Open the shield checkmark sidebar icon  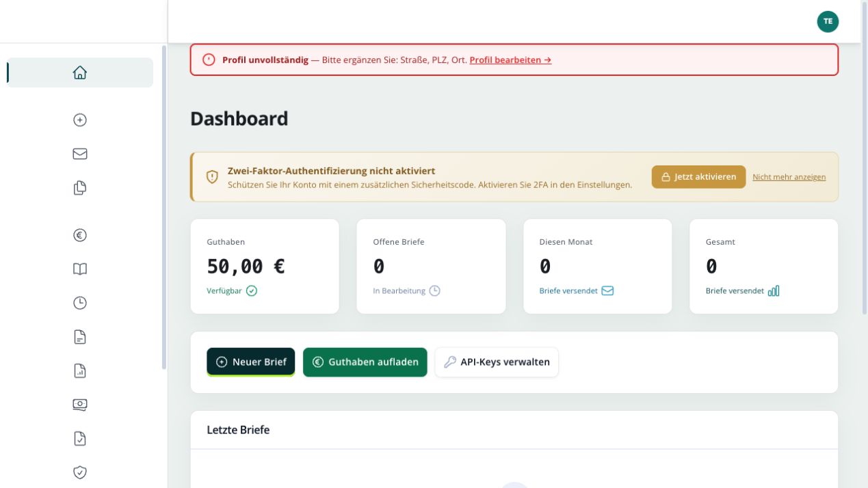80,472
